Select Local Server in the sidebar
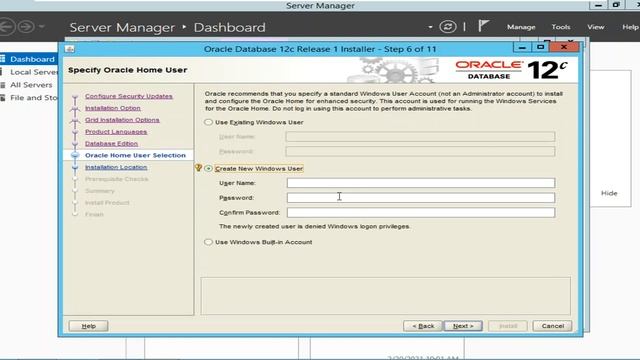The image size is (640, 360). pyautogui.click(x=34, y=72)
